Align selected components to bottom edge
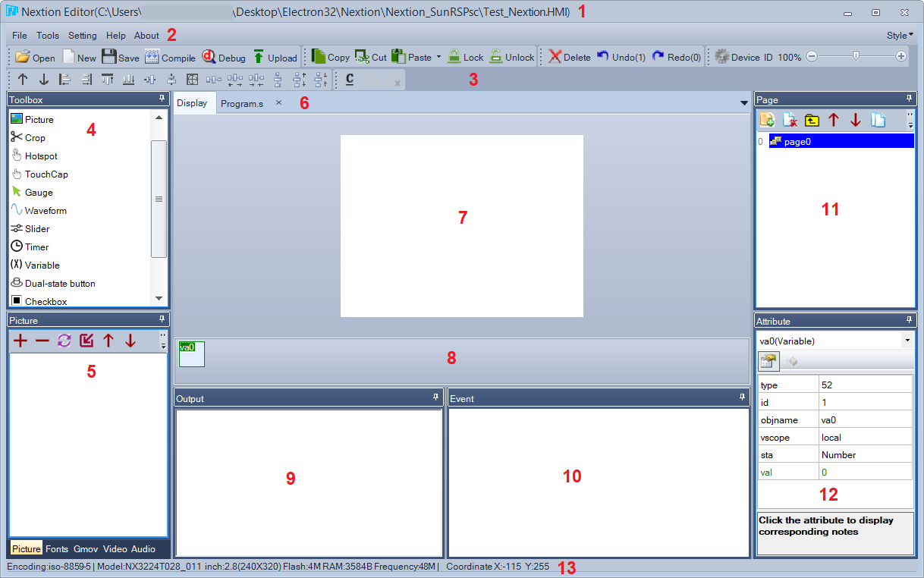The height and width of the screenshot is (578, 924). (129, 79)
